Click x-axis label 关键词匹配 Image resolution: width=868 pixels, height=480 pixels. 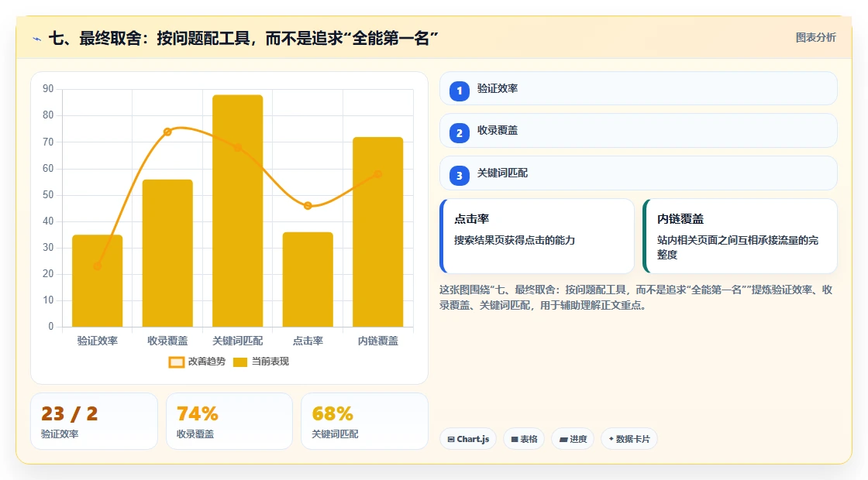pos(237,341)
